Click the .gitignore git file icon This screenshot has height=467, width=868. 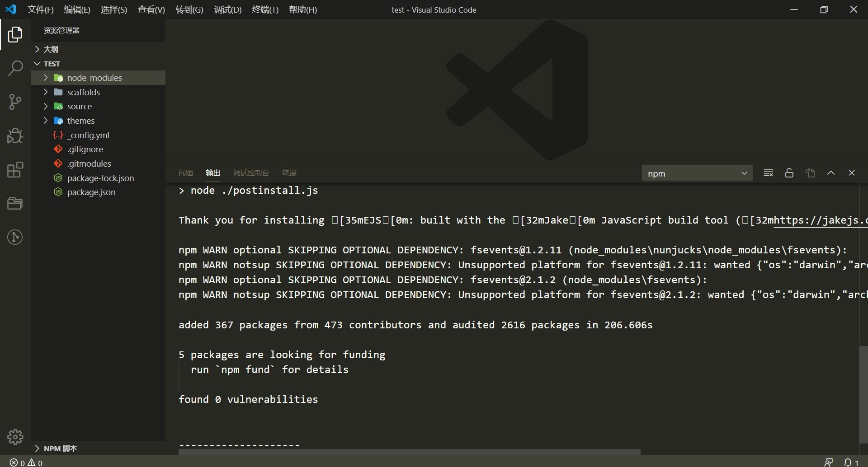(x=58, y=149)
